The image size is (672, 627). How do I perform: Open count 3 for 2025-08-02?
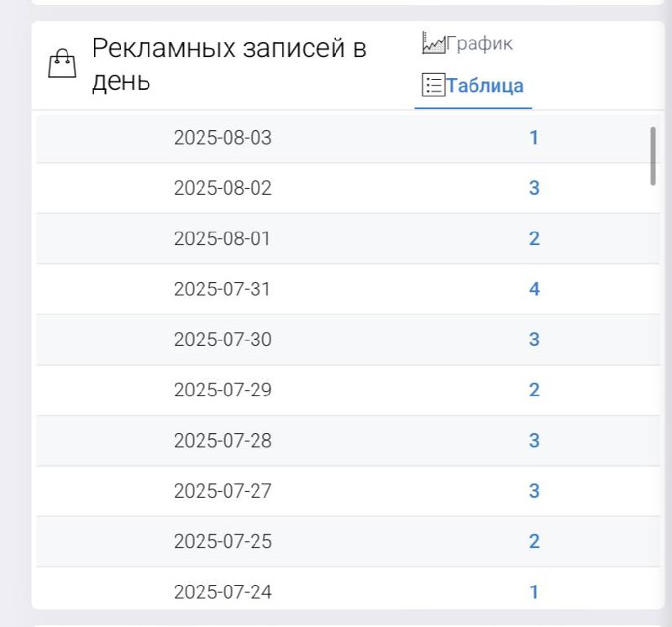[533, 188]
